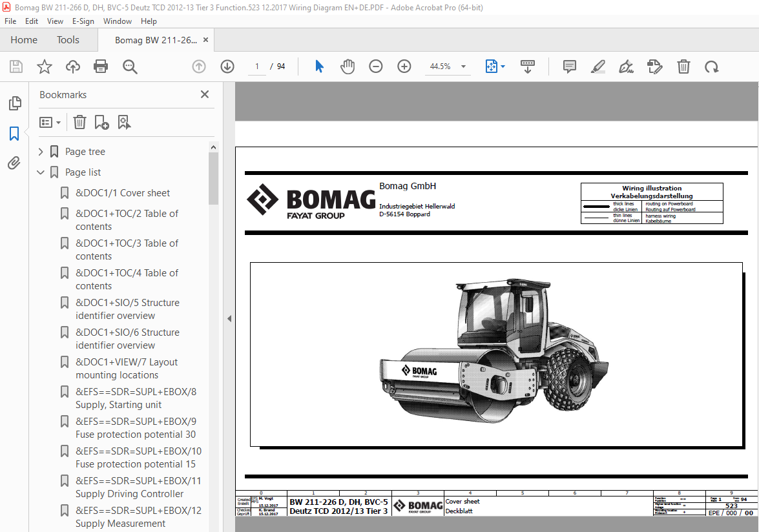
Task: Print the document with printer icon
Action: click(101, 66)
